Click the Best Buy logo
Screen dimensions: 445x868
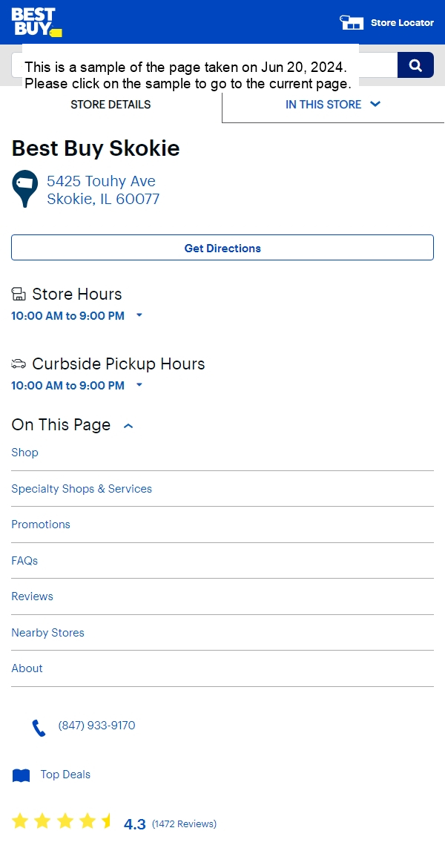click(36, 22)
